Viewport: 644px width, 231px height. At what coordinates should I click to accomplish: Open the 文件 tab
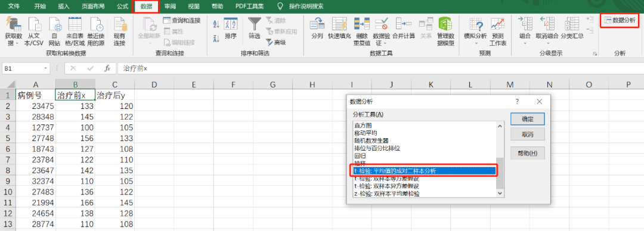click(x=14, y=6)
